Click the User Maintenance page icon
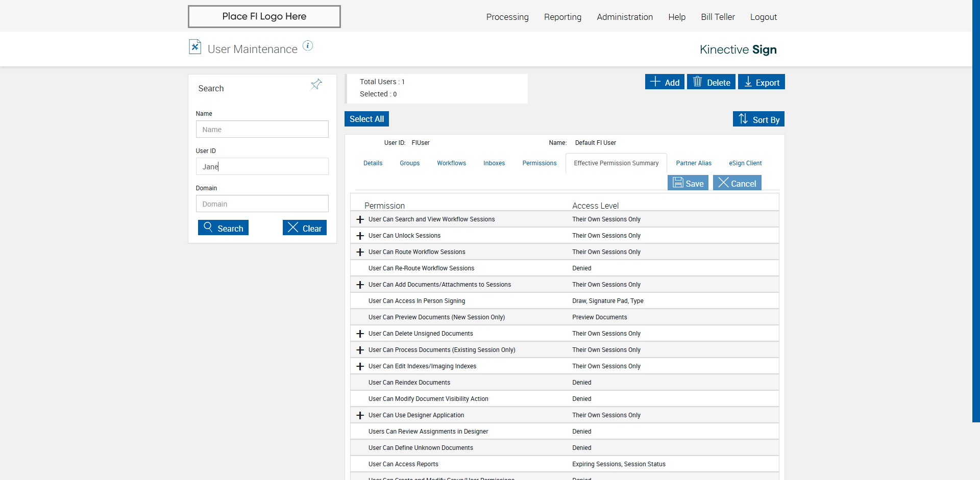The width and height of the screenshot is (980, 480). [x=195, y=47]
